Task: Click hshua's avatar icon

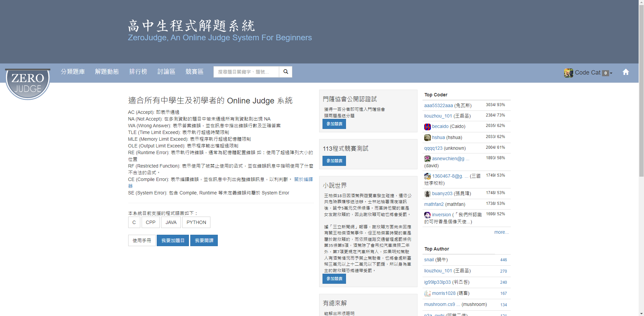Action: pyautogui.click(x=427, y=138)
